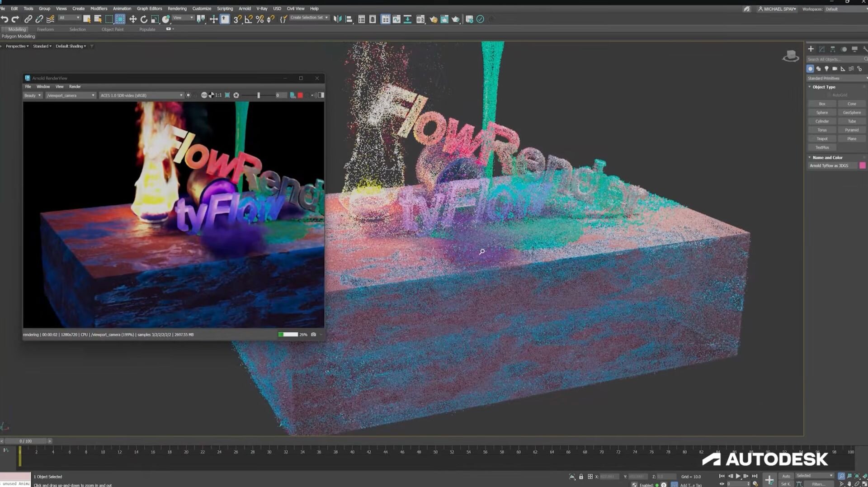Toggle the 3D Snaps button
This screenshot has height=487, width=868.
point(237,19)
